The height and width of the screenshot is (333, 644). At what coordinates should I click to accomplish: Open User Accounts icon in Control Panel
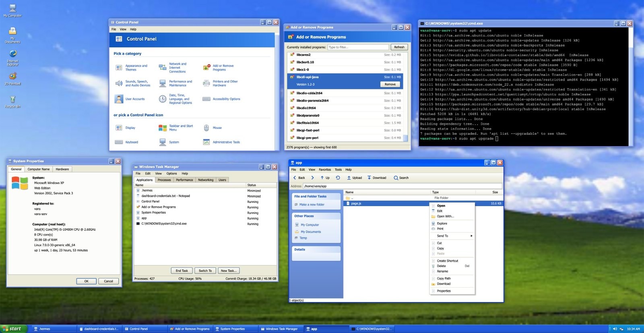tap(119, 99)
